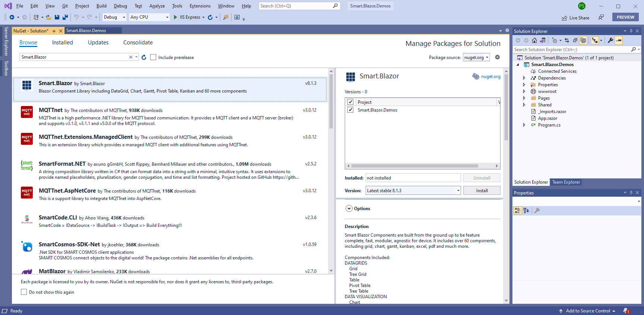
Task: Click Sync with Active Document icon
Action: [566, 40]
